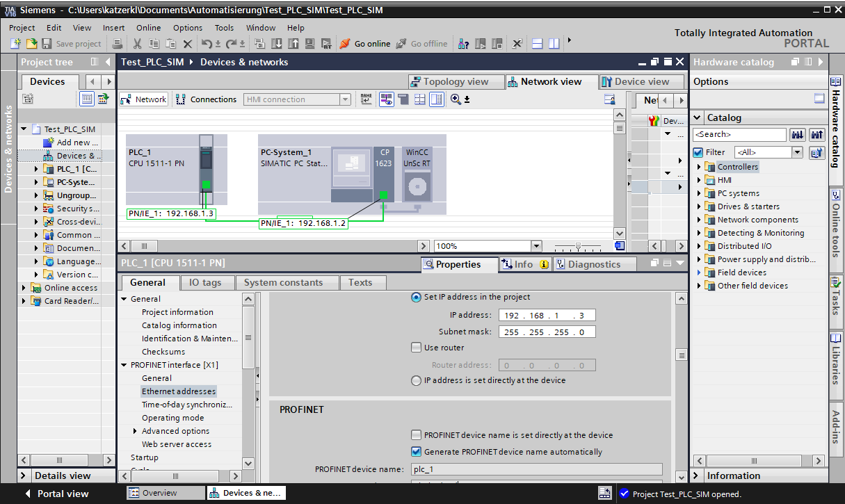Compile using the toolbar compile icon
The width and height of the screenshot is (845, 504).
[x=259, y=44]
